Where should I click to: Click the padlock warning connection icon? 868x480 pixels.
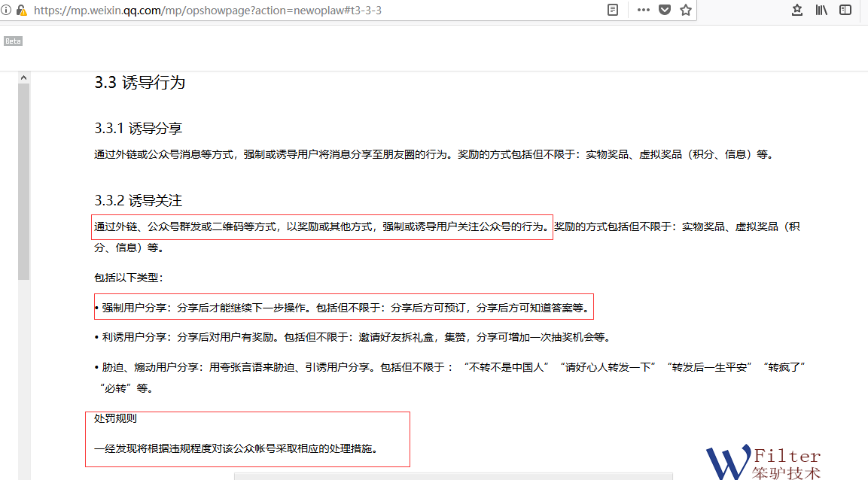pyautogui.click(x=22, y=11)
